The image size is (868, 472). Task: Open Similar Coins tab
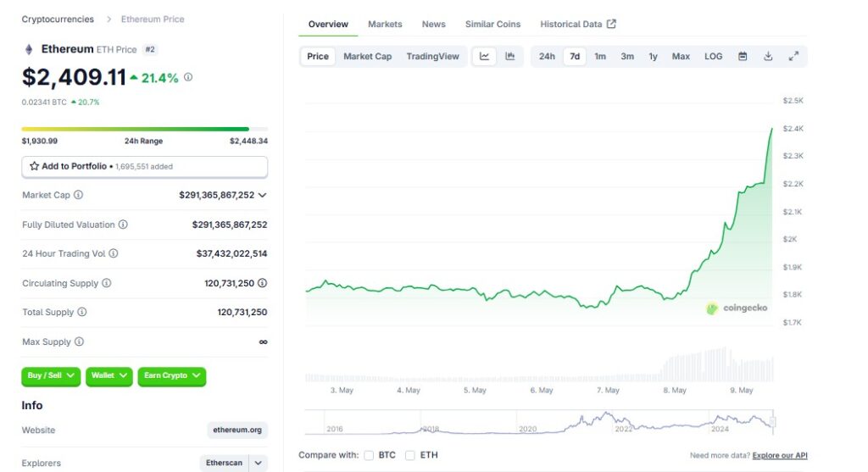492,25
